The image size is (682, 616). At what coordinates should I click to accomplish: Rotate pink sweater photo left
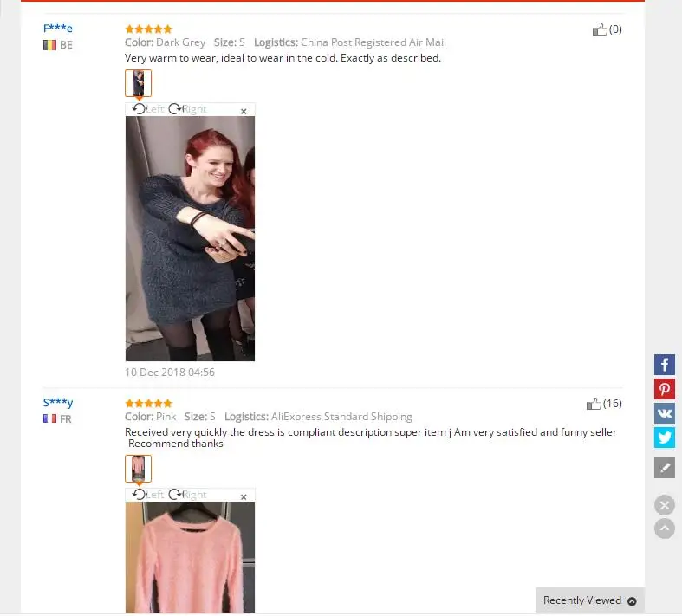tap(148, 495)
